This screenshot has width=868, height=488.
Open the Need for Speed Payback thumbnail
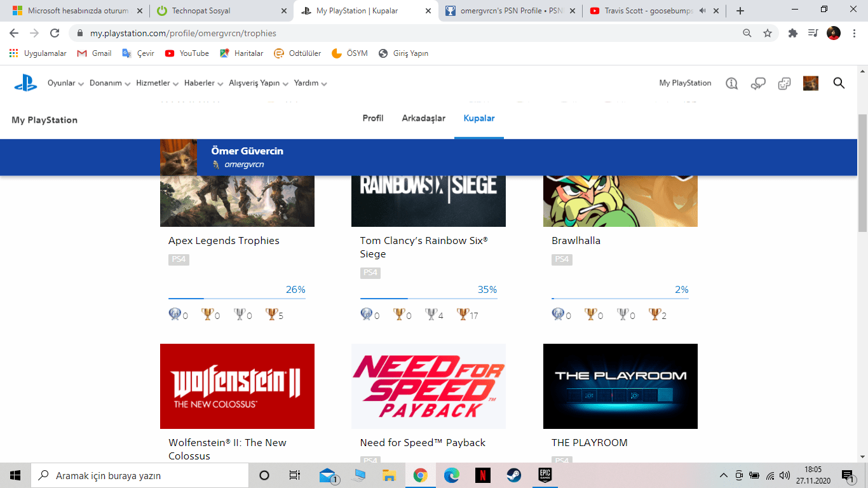coord(429,386)
